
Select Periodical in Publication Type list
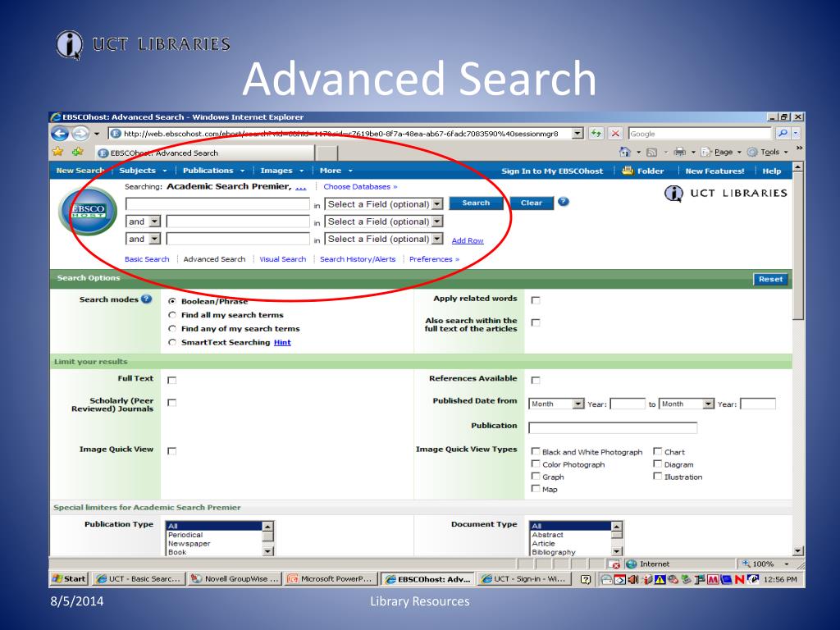click(214, 535)
